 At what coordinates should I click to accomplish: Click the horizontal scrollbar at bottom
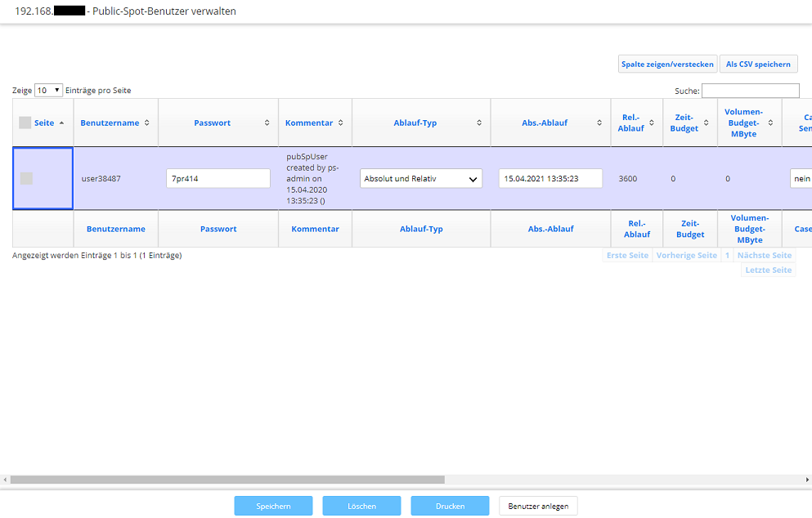tap(227, 480)
